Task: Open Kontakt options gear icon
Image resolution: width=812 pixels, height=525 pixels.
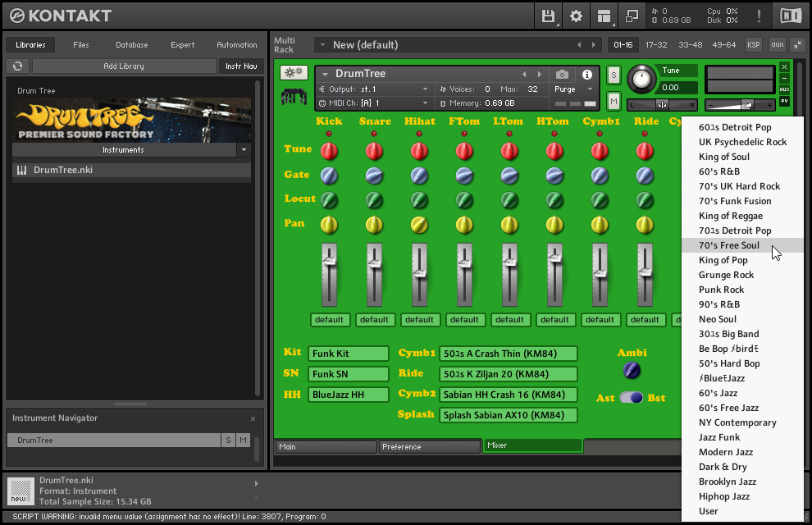Action: pos(576,16)
